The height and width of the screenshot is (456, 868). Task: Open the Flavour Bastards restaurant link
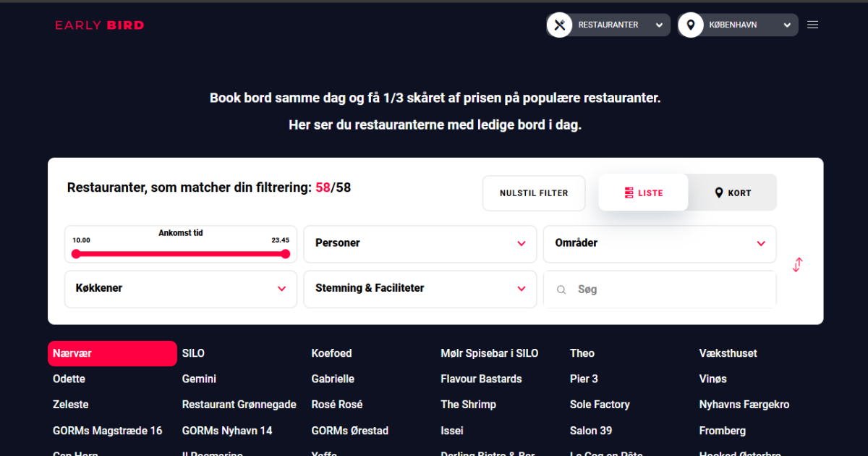pos(481,379)
